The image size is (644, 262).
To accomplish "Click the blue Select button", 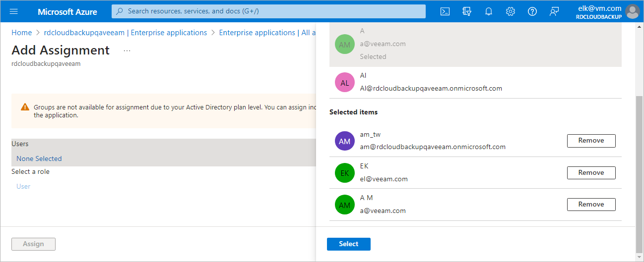I will pyautogui.click(x=348, y=244).
